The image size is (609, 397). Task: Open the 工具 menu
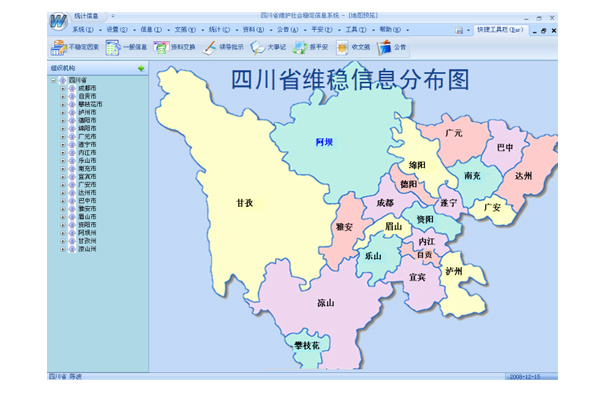tap(356, 30)
